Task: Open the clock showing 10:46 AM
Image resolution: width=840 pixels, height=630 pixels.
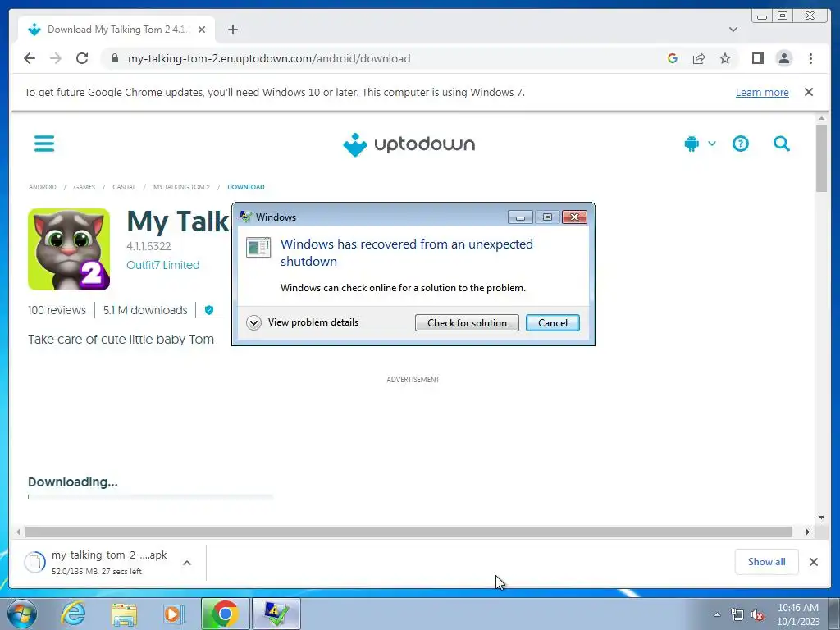Action: [x=798, y=614]
